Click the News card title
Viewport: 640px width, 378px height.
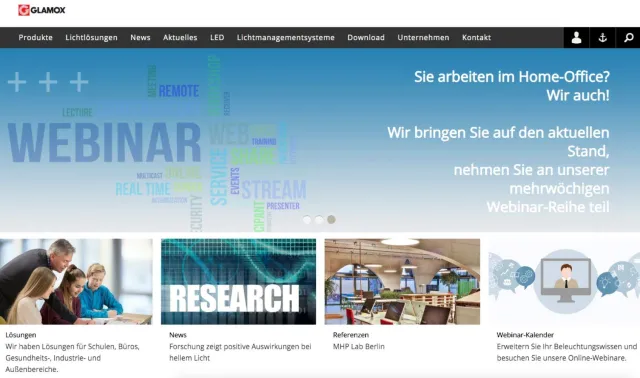point(178,335)
